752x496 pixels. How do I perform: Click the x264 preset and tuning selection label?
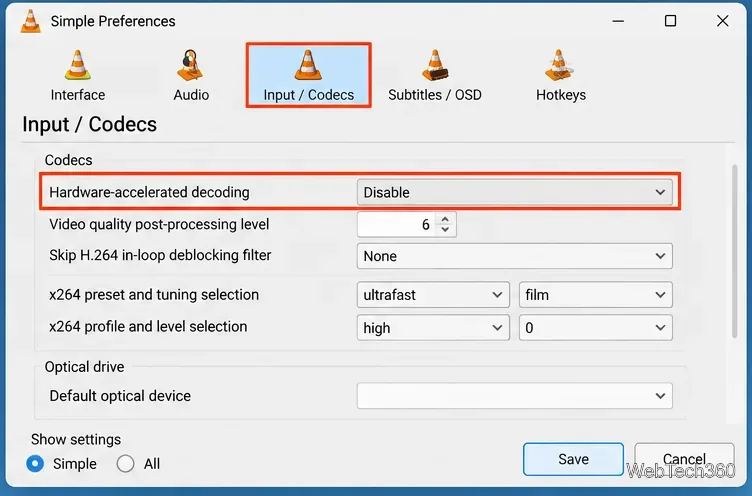(x=154, y=295)
